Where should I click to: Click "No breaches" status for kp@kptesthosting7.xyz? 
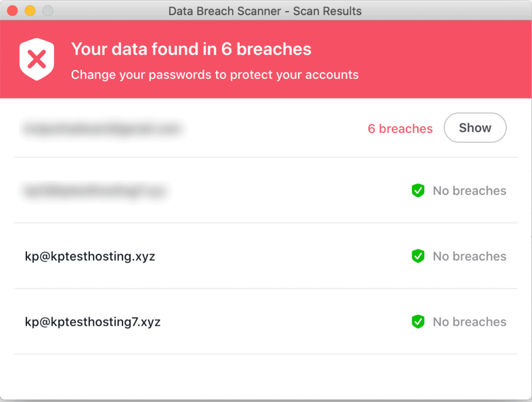(469, 322)
